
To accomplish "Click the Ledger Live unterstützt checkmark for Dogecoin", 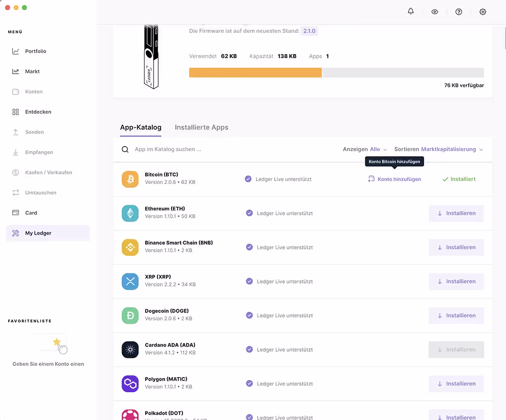I will click(249, 315).
